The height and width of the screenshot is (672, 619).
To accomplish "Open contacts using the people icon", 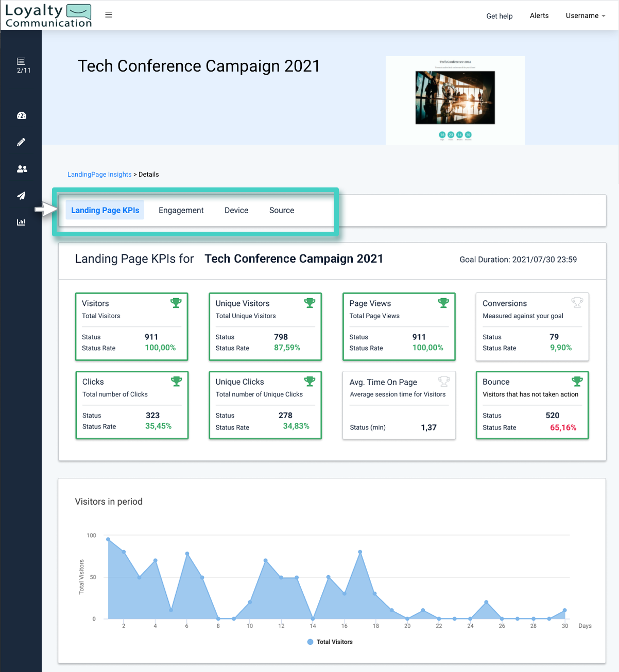I will click(x=21, y=169).
